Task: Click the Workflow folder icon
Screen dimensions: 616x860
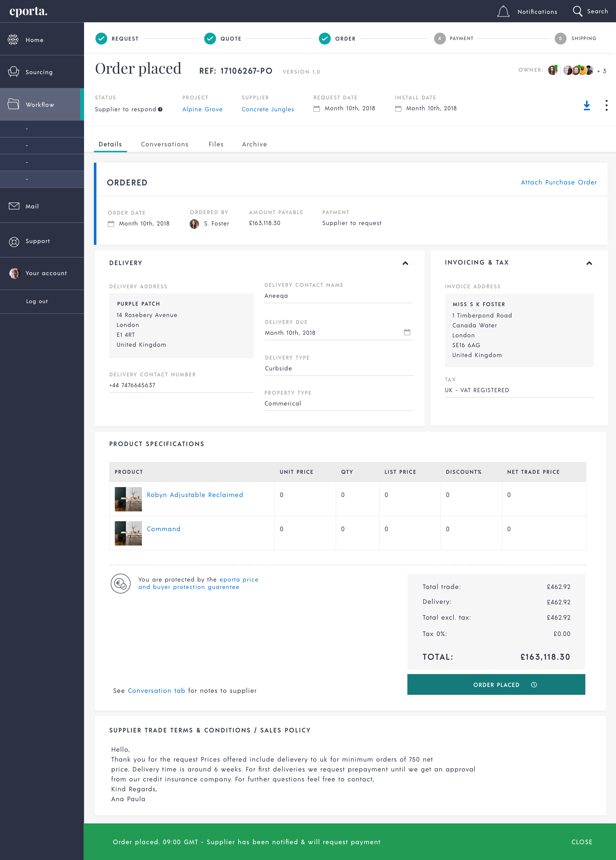Action: 13,104
